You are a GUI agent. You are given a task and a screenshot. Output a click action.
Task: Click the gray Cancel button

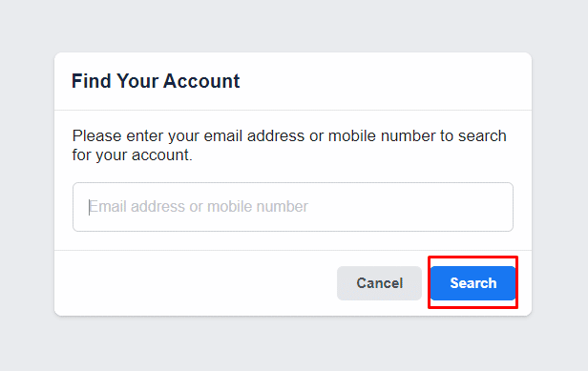pyautogui.click(x=379, y=283)
